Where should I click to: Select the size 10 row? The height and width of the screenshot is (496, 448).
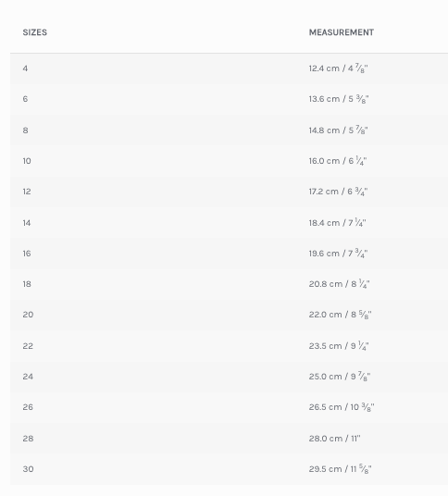coord(229,161)
